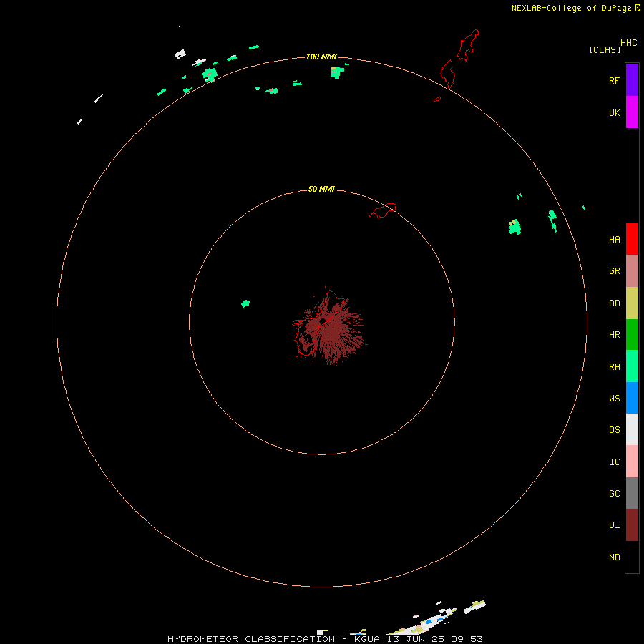Click the 100 NMI range ring label
The height and width of the screenshot is (644, 644).
tap(321, 57)
